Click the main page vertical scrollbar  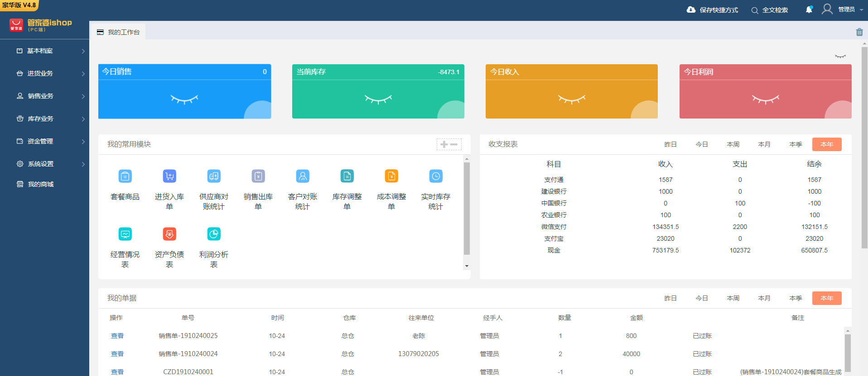point(864,148)
